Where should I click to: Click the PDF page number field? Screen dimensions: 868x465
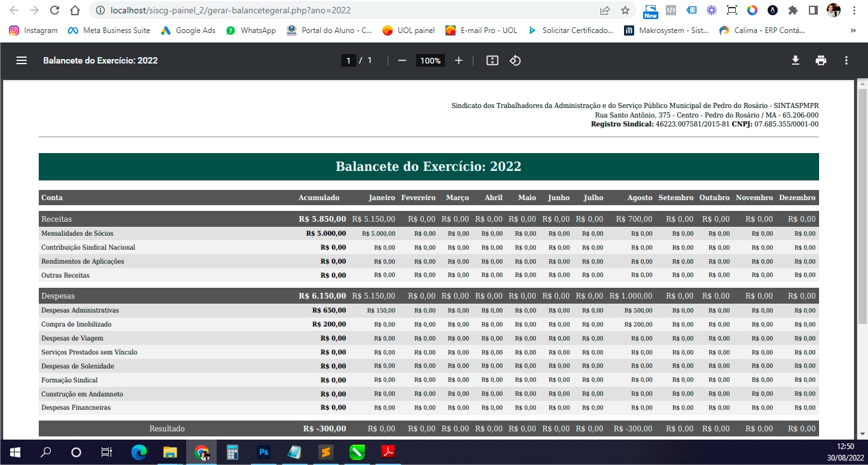pyautogui.click(x=348, y=60)
